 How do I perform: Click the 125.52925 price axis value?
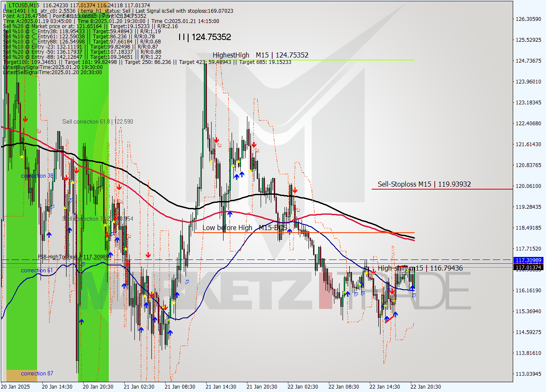click(528, 40)
